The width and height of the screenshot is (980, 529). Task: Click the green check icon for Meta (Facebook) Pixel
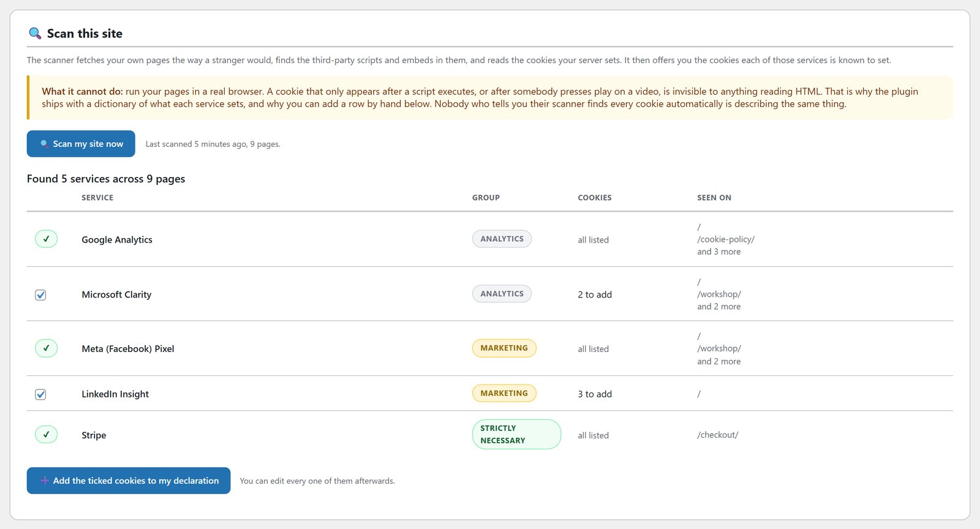(46, 348)
